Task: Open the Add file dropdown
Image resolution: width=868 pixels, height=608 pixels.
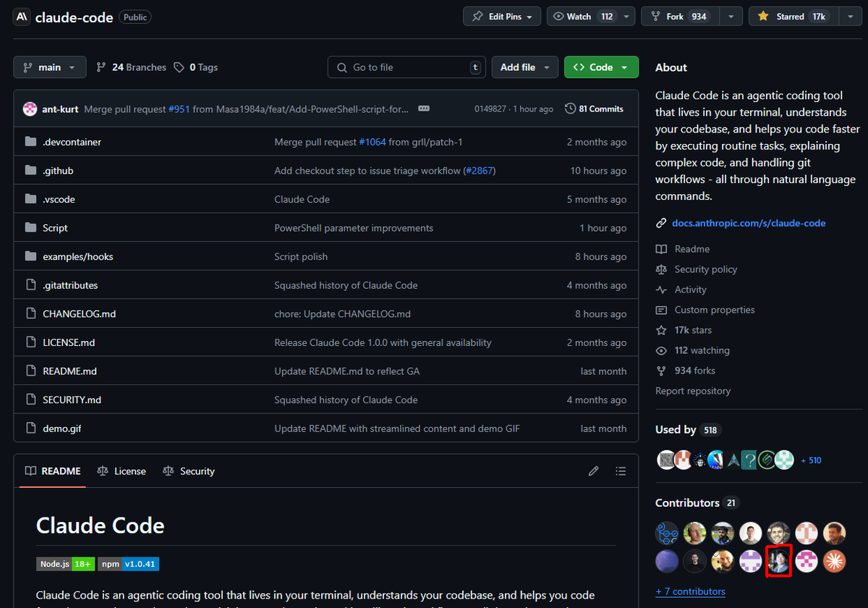Action: [525, 67]
